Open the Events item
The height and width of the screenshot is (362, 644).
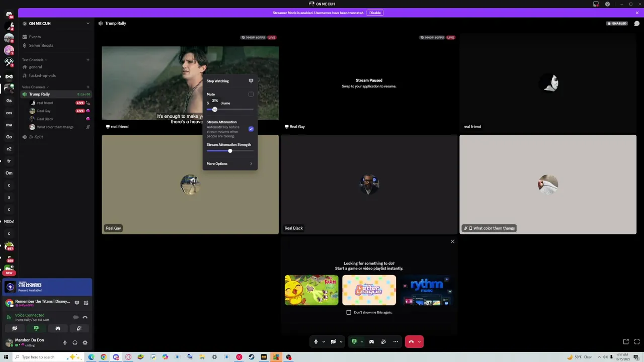(x=55, y=37)
